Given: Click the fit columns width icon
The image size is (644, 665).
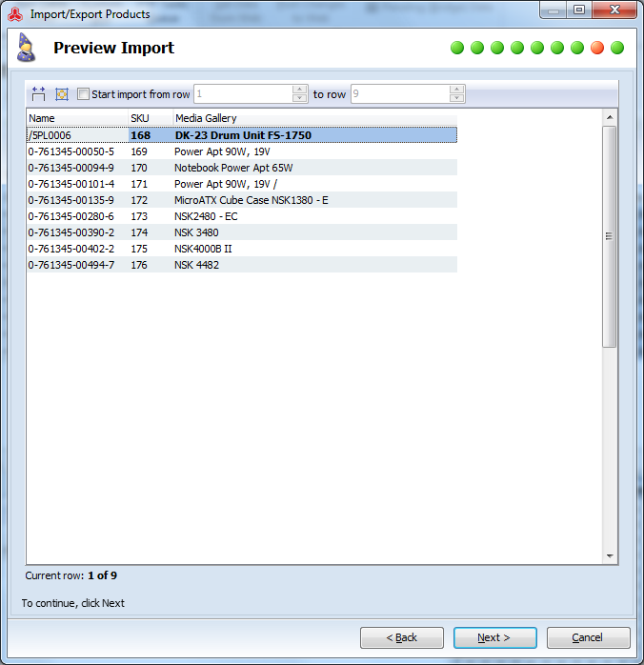Looking at the screenshot, I should [x=38, y=94].
